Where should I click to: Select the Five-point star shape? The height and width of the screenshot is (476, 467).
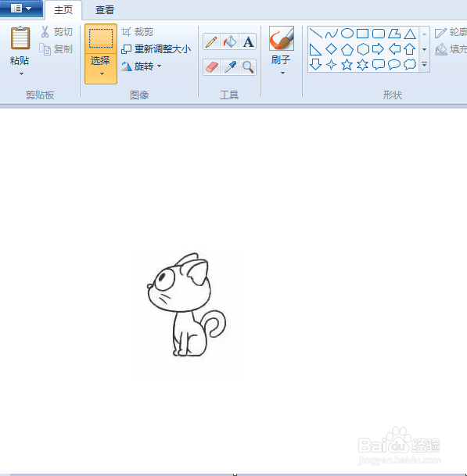347,65
